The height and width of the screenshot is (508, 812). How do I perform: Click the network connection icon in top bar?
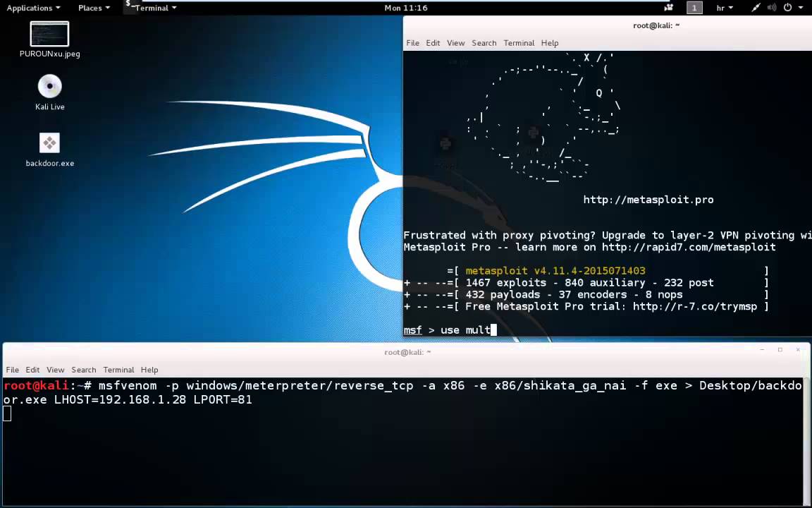756,8
